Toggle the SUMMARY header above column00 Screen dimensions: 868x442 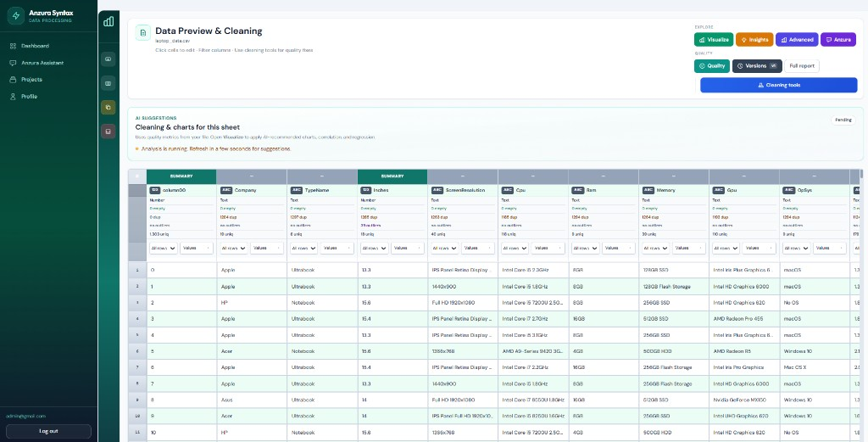coord(181,176)
